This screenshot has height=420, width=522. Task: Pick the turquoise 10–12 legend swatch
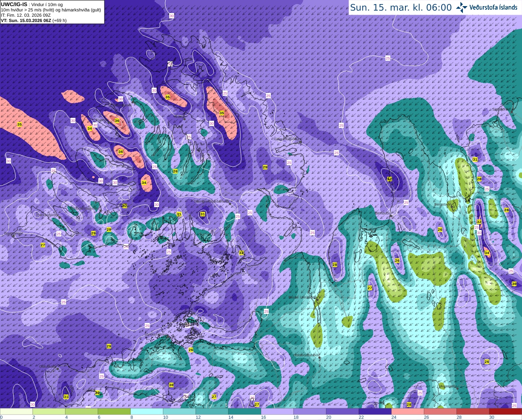tap(179, 411)
